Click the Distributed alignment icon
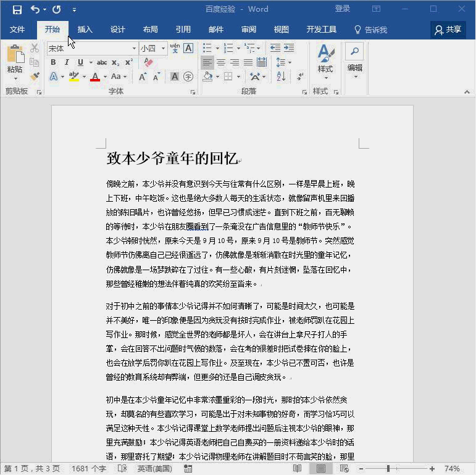 click(262, 62)
